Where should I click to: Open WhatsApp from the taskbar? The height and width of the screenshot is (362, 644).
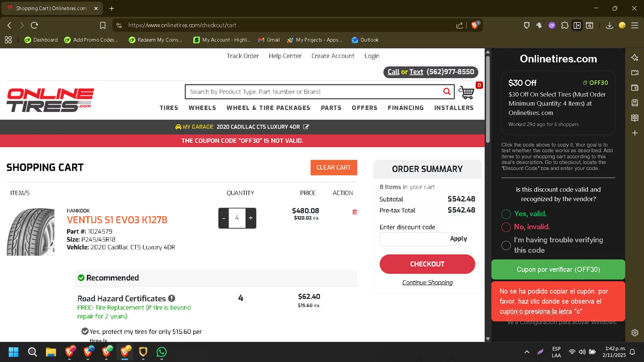click(x=161, y=352)
